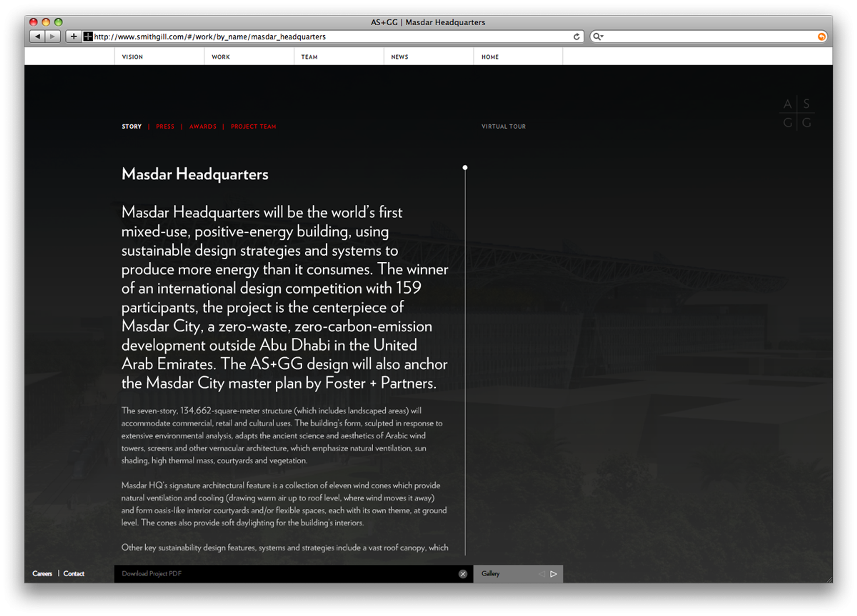Open the PROJECT TEAM tab

(253, 126)
